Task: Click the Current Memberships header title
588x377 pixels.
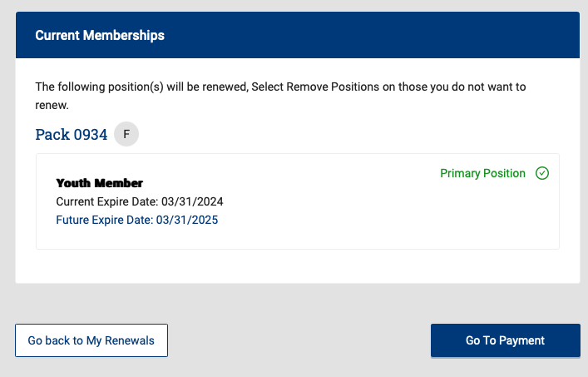Action: (100, 35)
